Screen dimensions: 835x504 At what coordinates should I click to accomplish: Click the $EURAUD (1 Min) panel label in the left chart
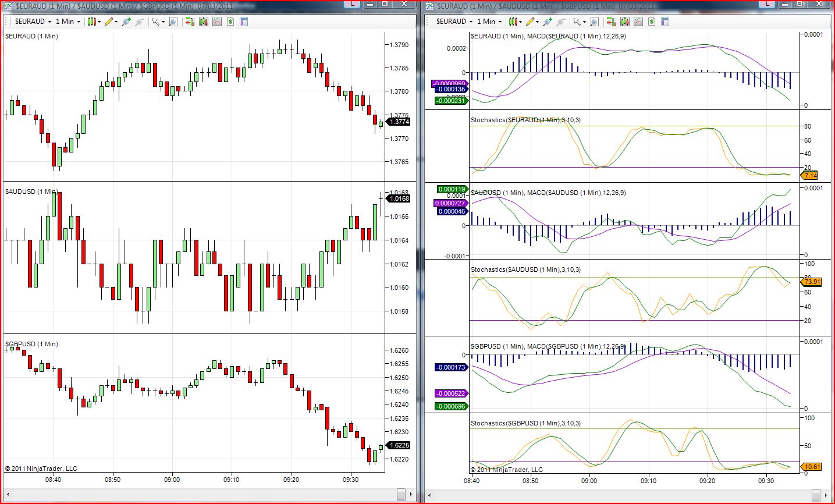click(x=31, y=36)
